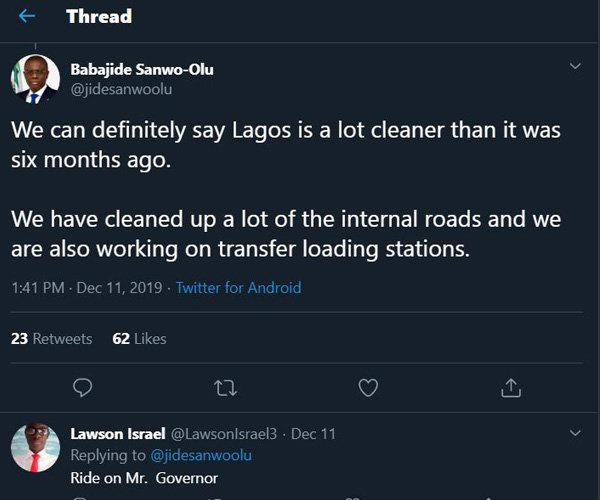600x500 pixels.
Task: Click the Dec 11 date on the reply
Action: (316, 434)
